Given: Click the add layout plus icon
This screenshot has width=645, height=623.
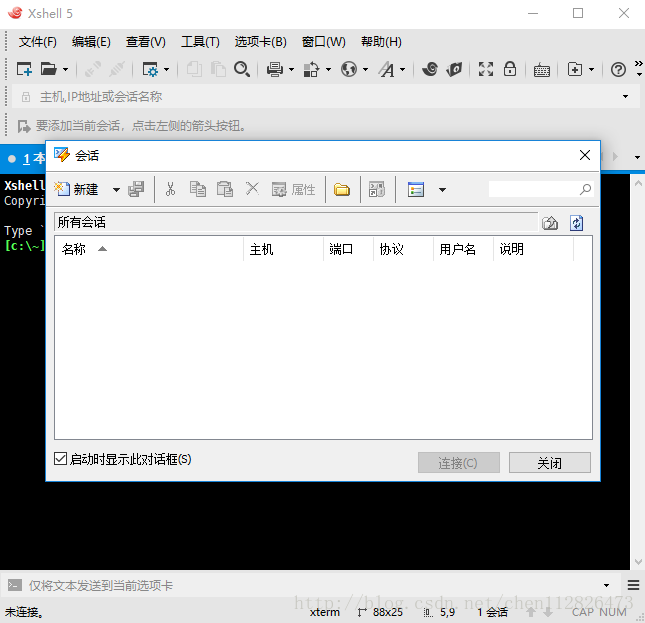Looking at the screenshot, I should (575, 69).
